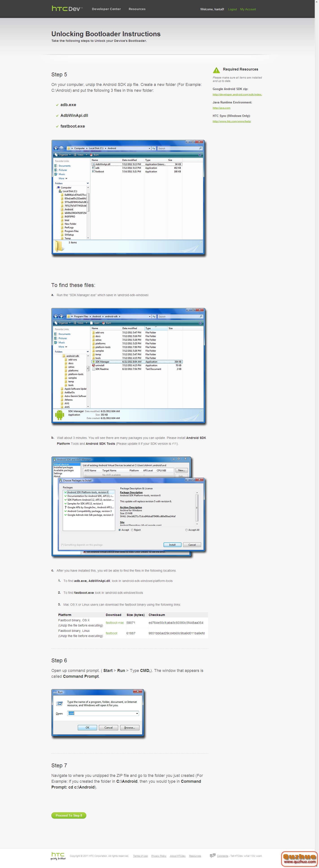
Task: Expand More favorite links in the C:\Android Explorer window
Action: [63, 178]
